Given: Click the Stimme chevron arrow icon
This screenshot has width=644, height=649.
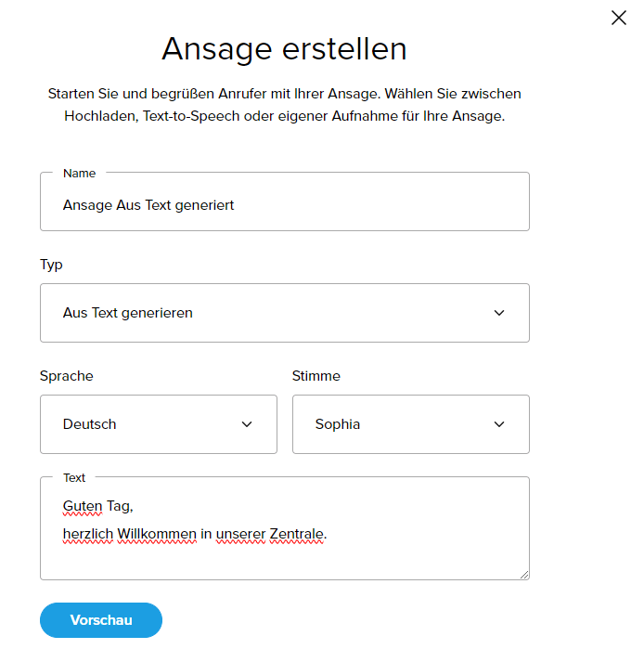Looking at the screenshot, I should (499, 424).
